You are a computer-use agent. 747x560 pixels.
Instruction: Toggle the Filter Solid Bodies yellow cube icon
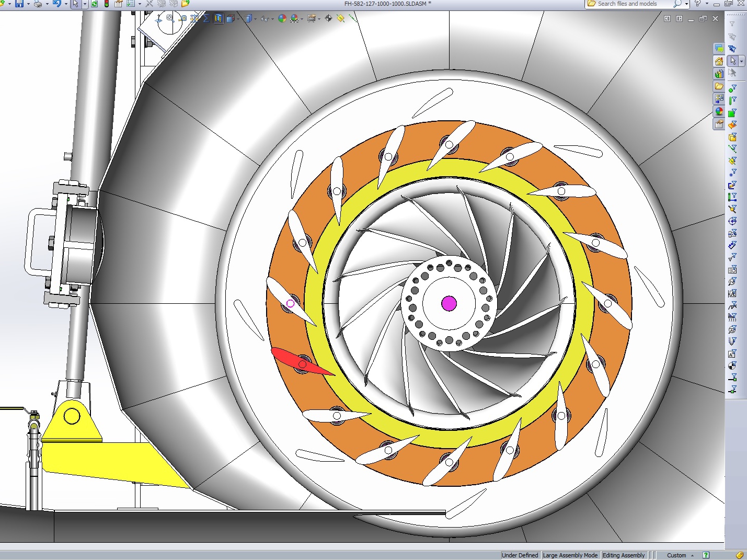tap(732, 136)
